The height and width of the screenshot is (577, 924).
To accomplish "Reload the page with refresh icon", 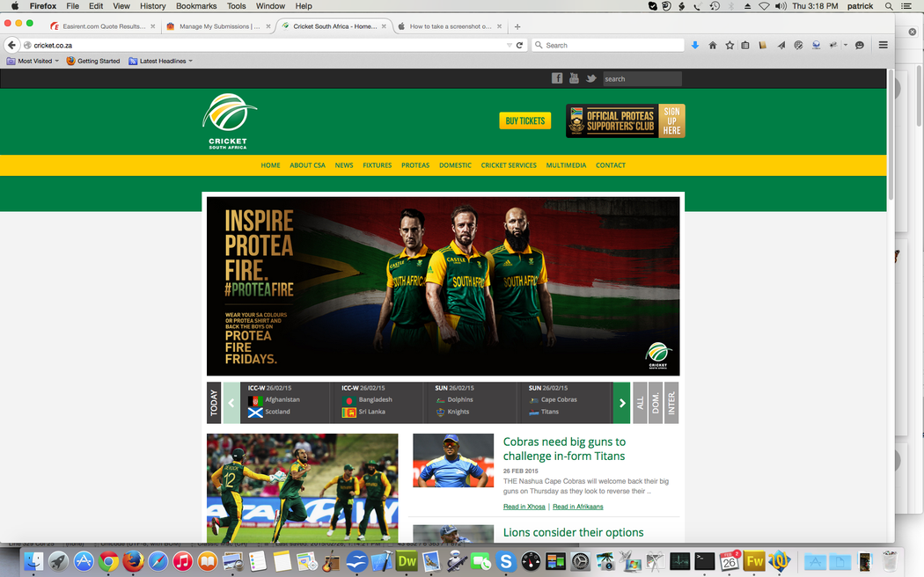I will point(519,45).
